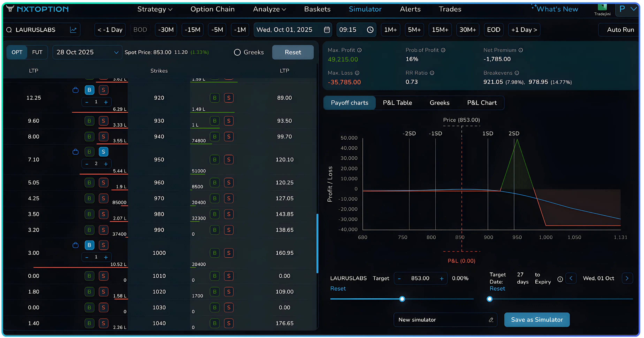Click the +1 Day forward button
Viewport: 644px width, 338px height.
pos(524,30)
